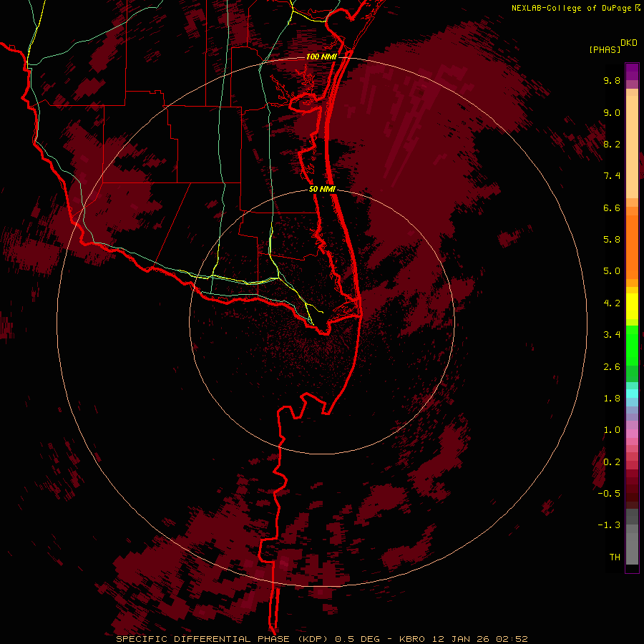Click the 6.6 scale value
Image resolution: width=644 pixels, height=644 pixels.
(612, 208)
